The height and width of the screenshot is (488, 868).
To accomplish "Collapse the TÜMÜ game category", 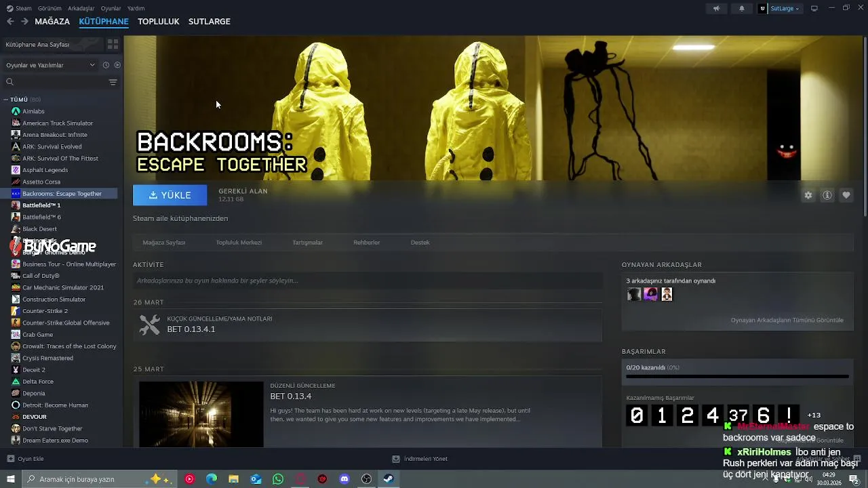I will (5, 100).
